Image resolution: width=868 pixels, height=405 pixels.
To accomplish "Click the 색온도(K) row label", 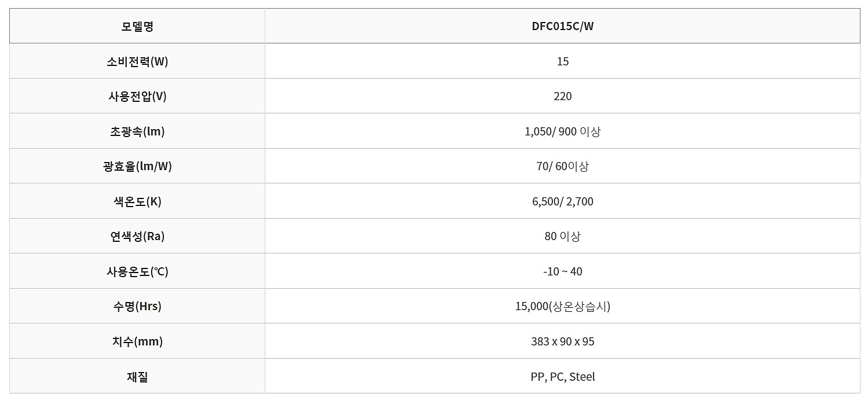I will point(137,201).
